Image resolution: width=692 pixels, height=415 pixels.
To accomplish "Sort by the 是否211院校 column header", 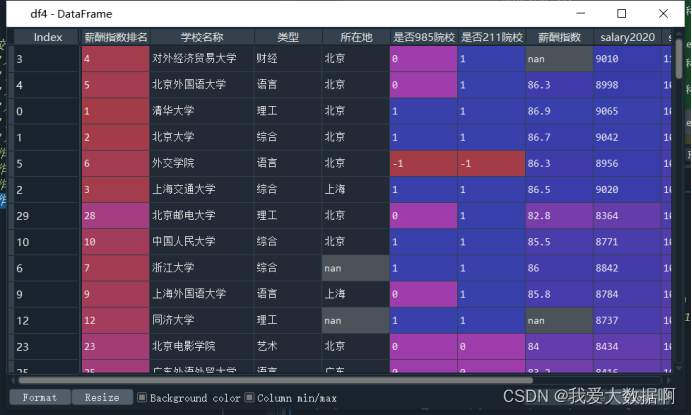I will point(492,37).
